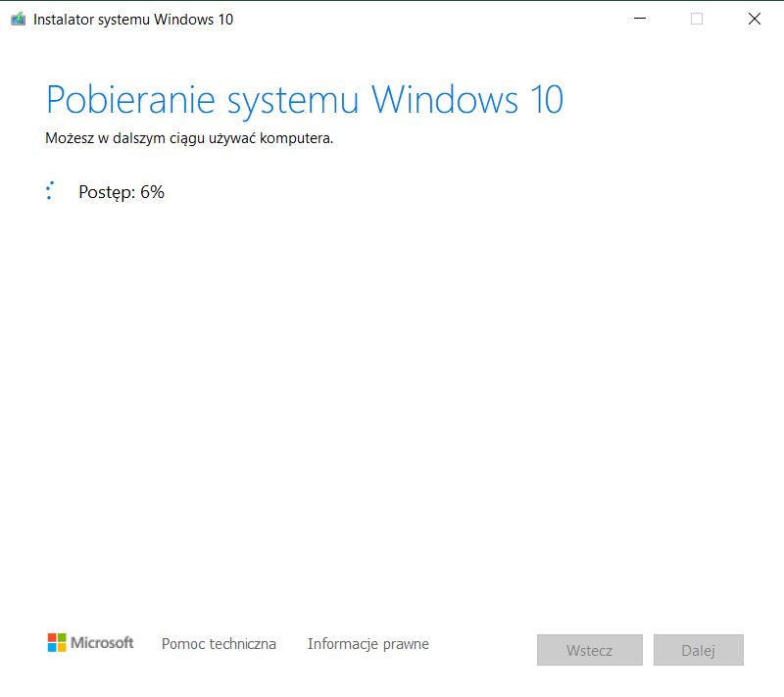Click the disabled Dalej button
Viewport: 784px width, 697px height.
698,650
